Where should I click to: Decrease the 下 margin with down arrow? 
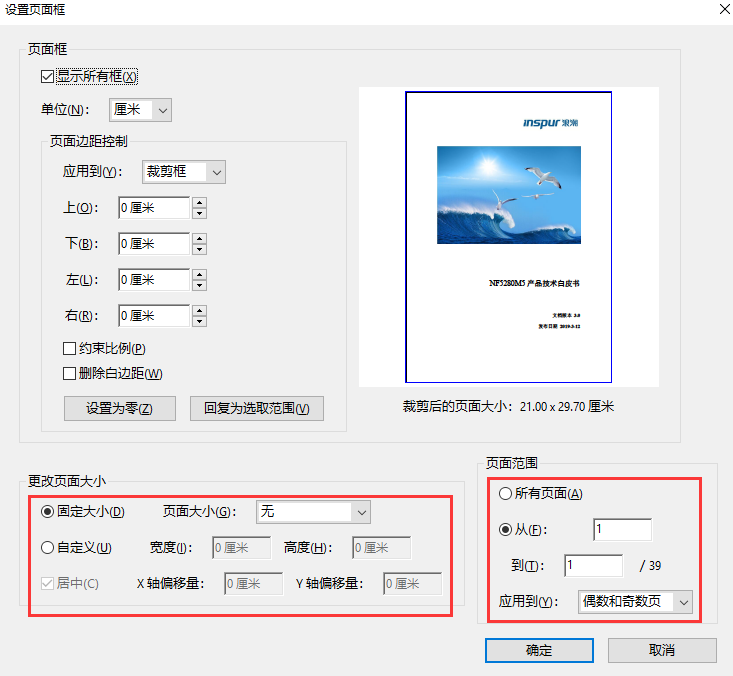pos(200,250)
